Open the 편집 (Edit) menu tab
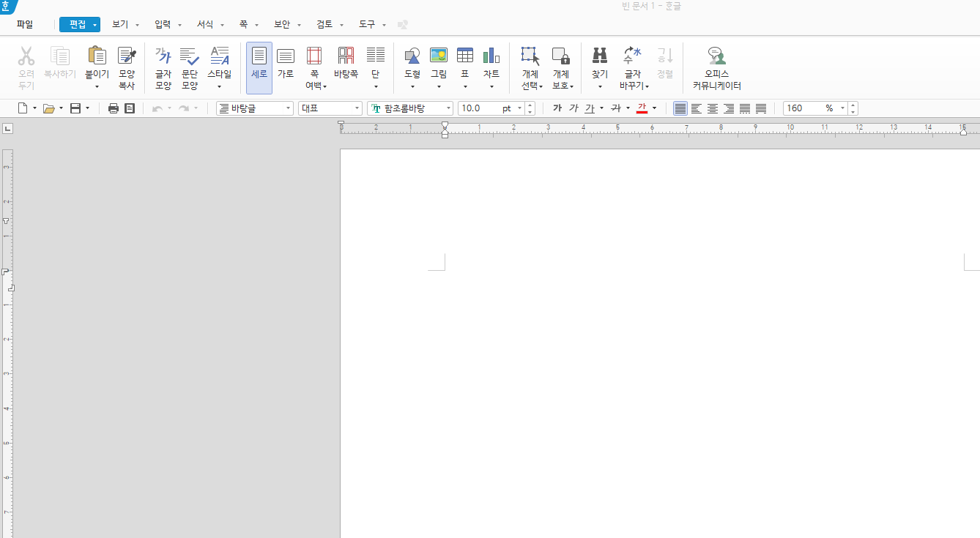 point(80,24)
